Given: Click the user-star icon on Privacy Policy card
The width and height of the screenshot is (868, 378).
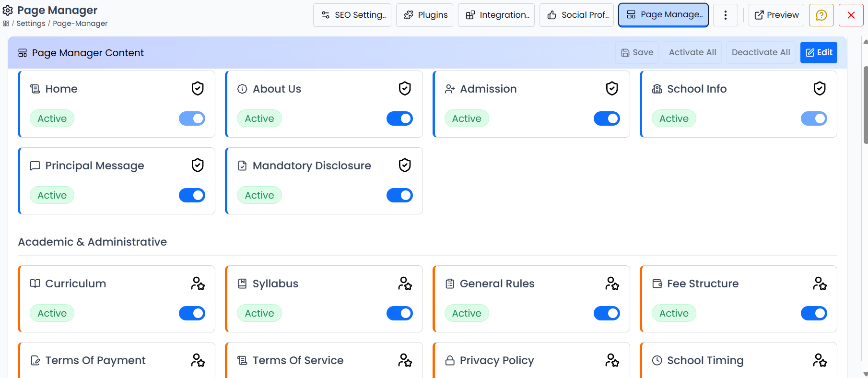Looking at the screenshot, I should [612, 360].
